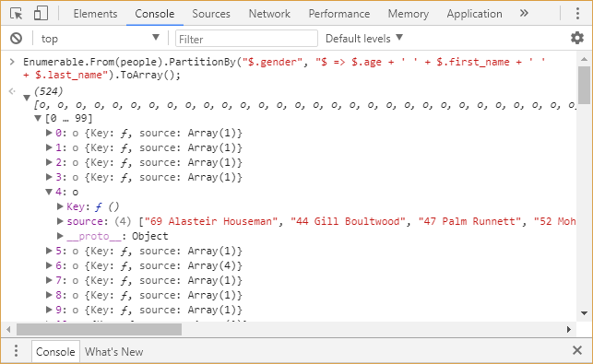Screen dimensions: 593x364
Task: Close the bottom drawer with X
Action: [577, 350]
